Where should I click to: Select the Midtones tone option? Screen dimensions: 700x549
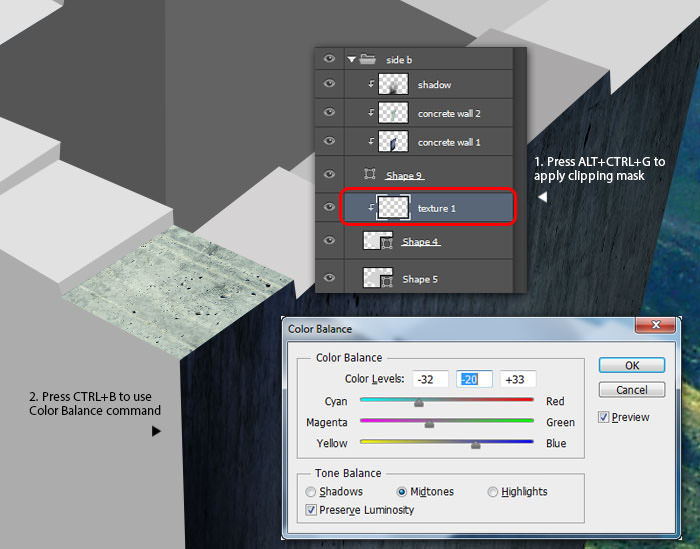401,491
